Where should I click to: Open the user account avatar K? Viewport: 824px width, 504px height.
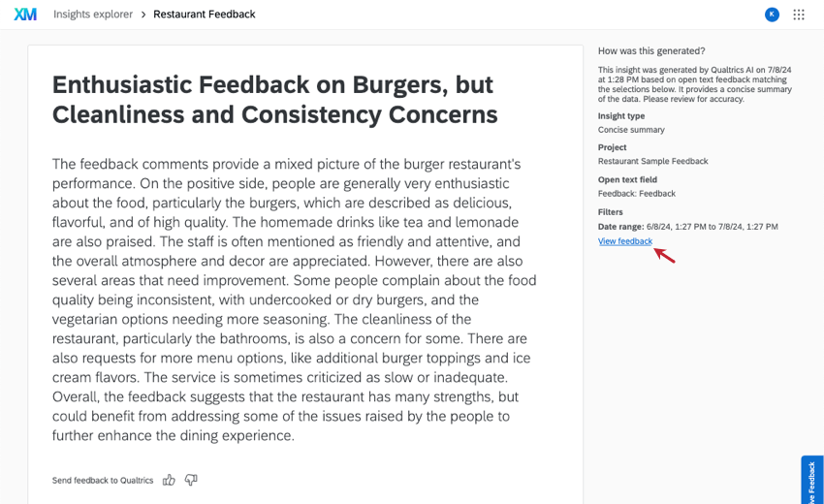point(772,15)
